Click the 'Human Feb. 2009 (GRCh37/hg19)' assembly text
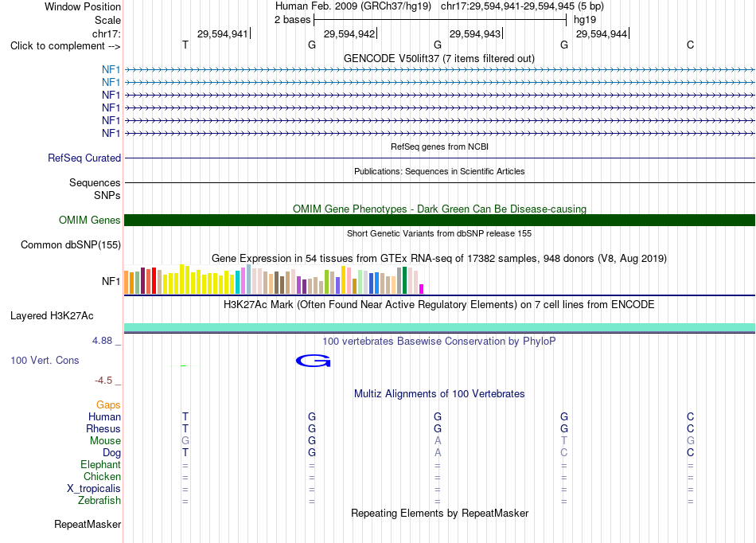This screenshot has width=756, height=543. coord(353,6)
